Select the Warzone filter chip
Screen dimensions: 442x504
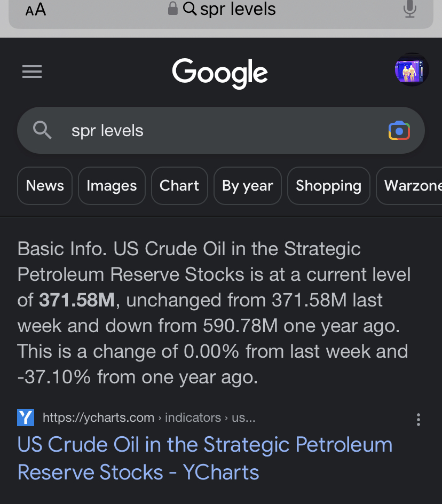(409, 186)
